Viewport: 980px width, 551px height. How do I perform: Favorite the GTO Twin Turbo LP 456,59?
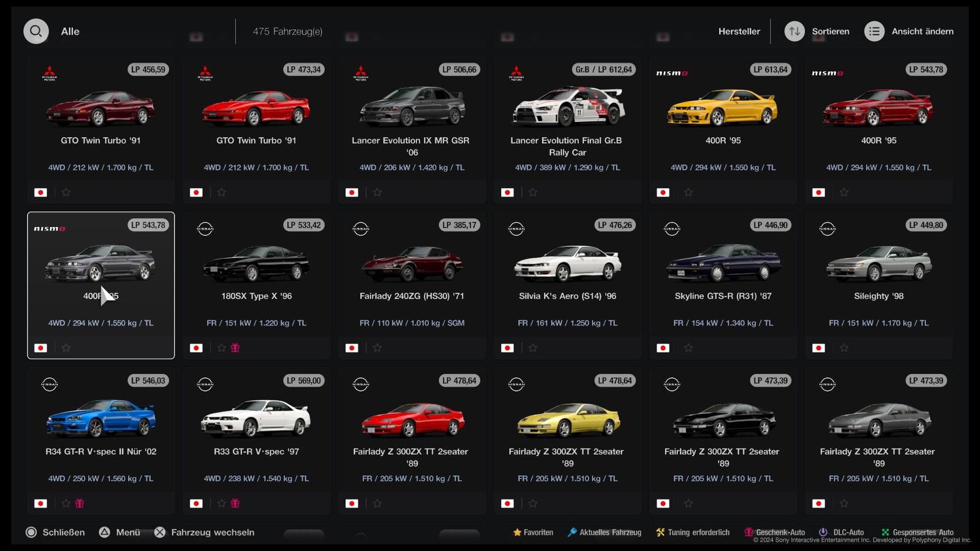(x=66, y=192)
